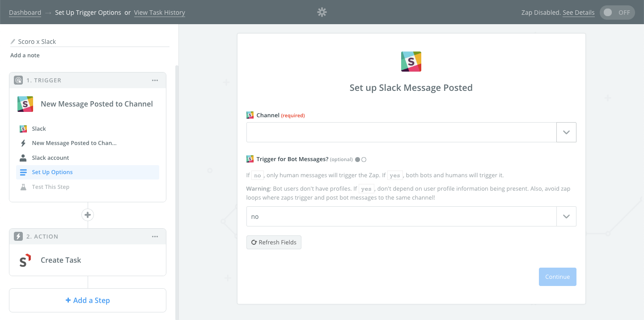This screenshot has height=320, width=644.
Task: Click the Refresh Fields button
Action: (274, 242)
